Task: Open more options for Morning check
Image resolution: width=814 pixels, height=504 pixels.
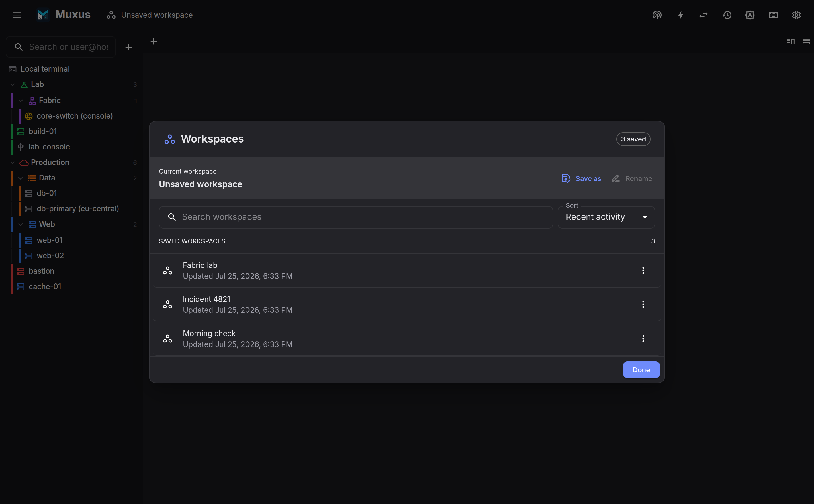Action: pyautogui.click(x=643, y=339)
